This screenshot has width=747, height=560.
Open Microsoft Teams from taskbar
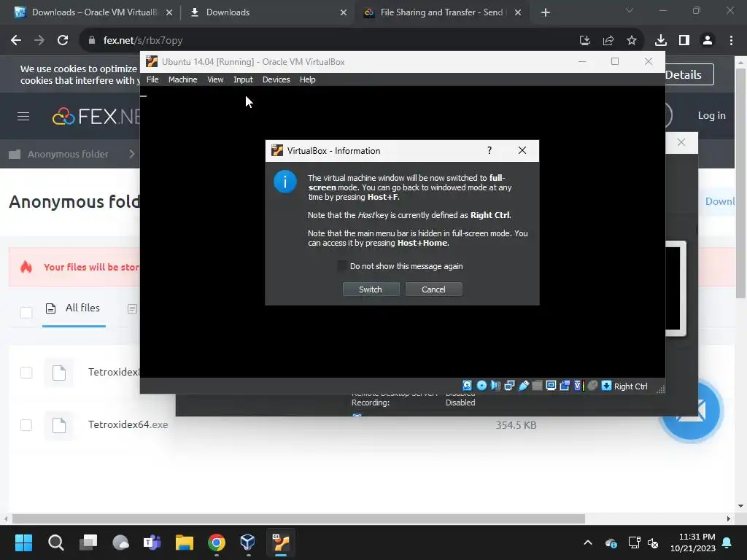point(152,542)
